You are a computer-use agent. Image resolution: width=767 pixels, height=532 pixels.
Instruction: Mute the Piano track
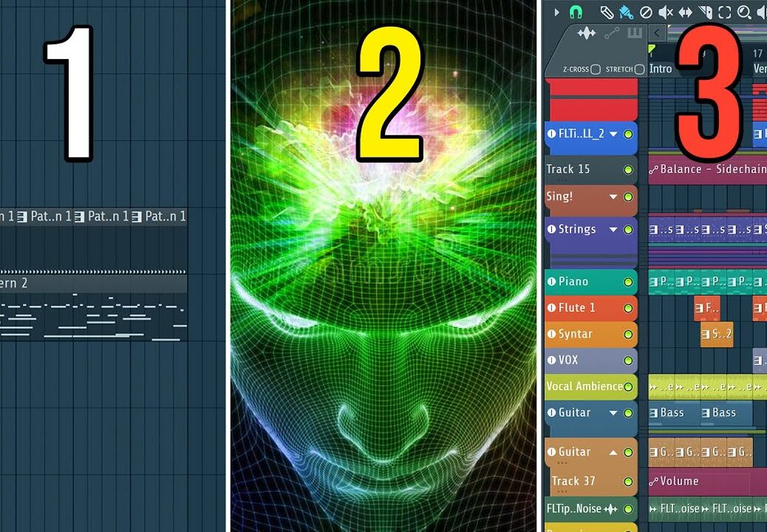click(x=629, y=282)
